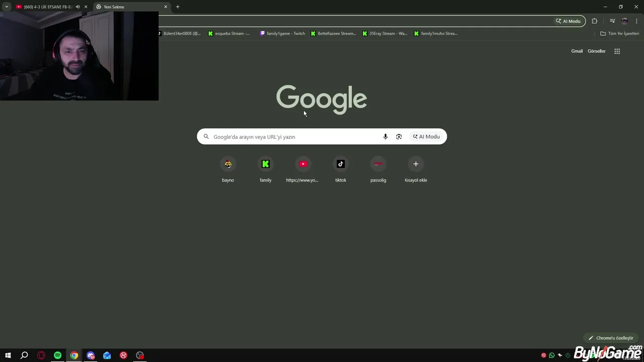Open the red pulse app in the taskbar

123,355
